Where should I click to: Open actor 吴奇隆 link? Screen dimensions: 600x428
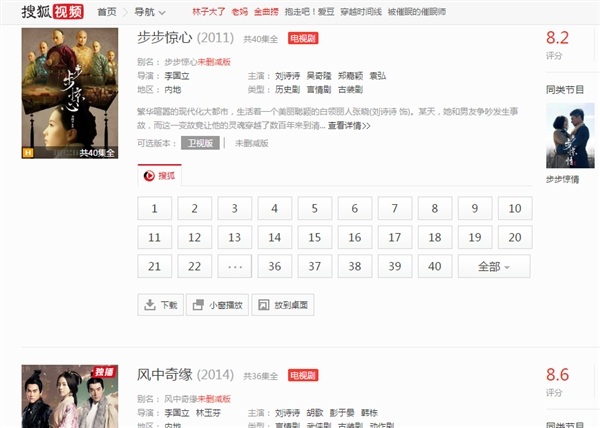pos(319,76)
